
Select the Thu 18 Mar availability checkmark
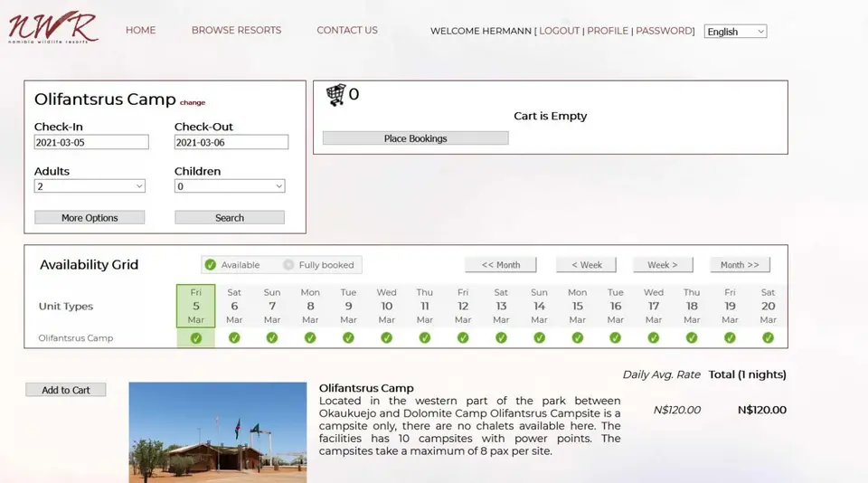(x=692, y=337)
